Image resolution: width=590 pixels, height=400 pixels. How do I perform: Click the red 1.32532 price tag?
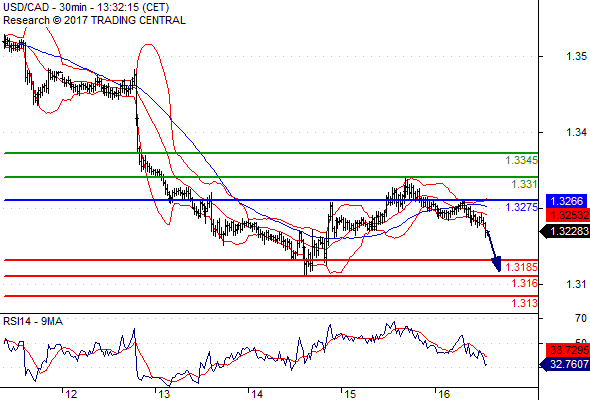(568, 215)
